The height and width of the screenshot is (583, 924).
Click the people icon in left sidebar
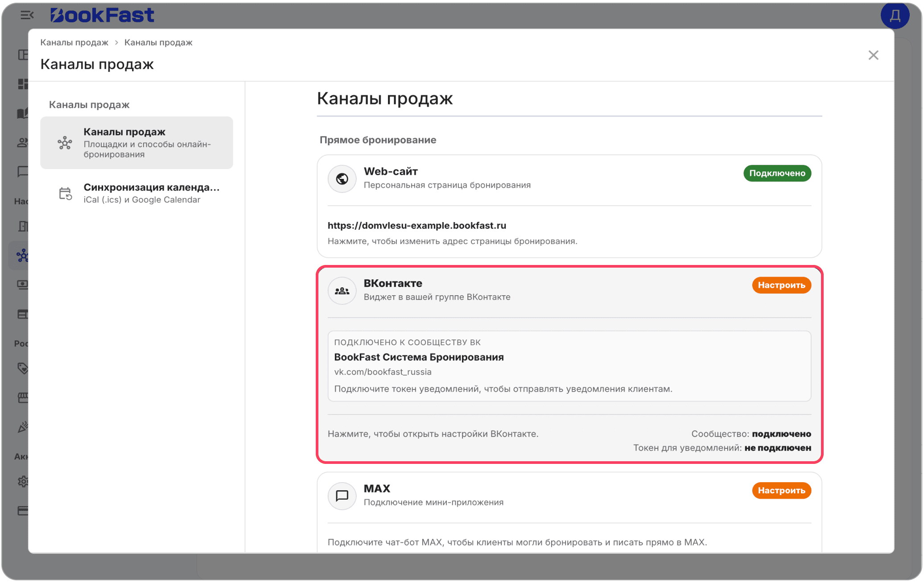23,143
